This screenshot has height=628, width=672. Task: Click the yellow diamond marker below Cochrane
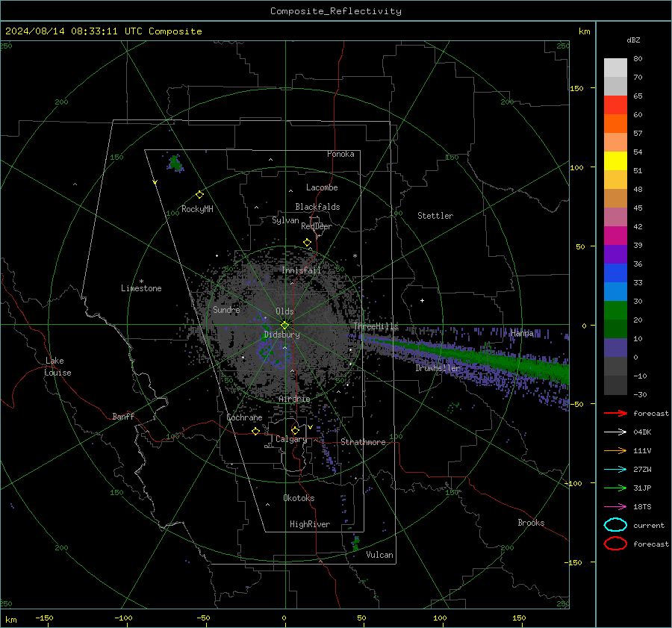pos(256,431)
